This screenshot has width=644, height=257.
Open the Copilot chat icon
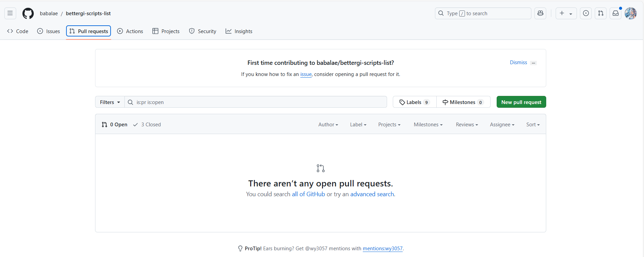[540, 14]
